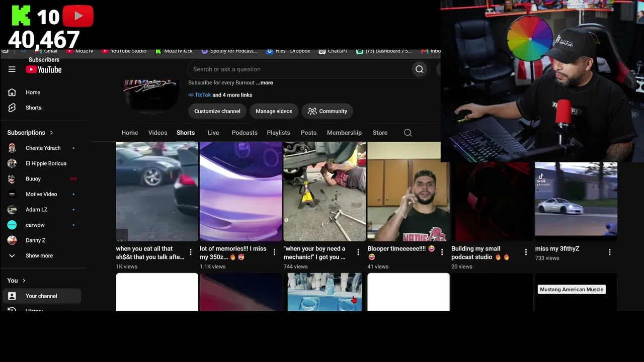Image resolution: width=644 pixels, height=362 pixels.
Task: Switch to the Playlists tab
Action: click(278, 133)
